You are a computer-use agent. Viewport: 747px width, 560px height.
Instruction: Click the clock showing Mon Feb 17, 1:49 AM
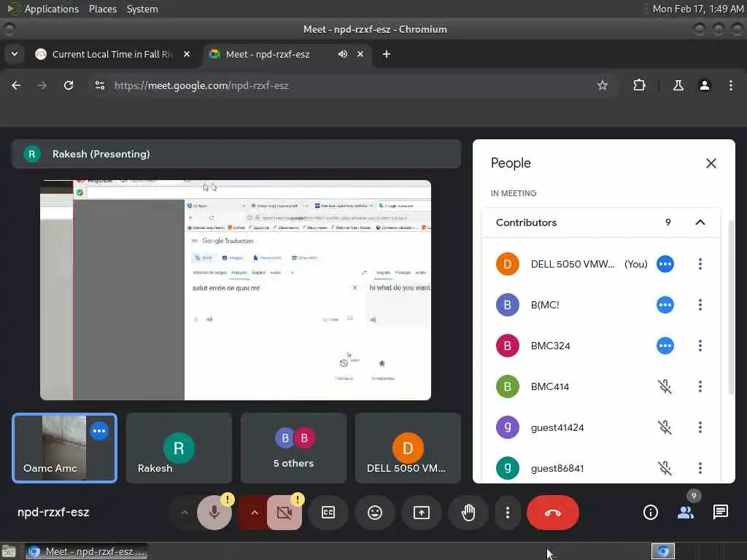698,9
